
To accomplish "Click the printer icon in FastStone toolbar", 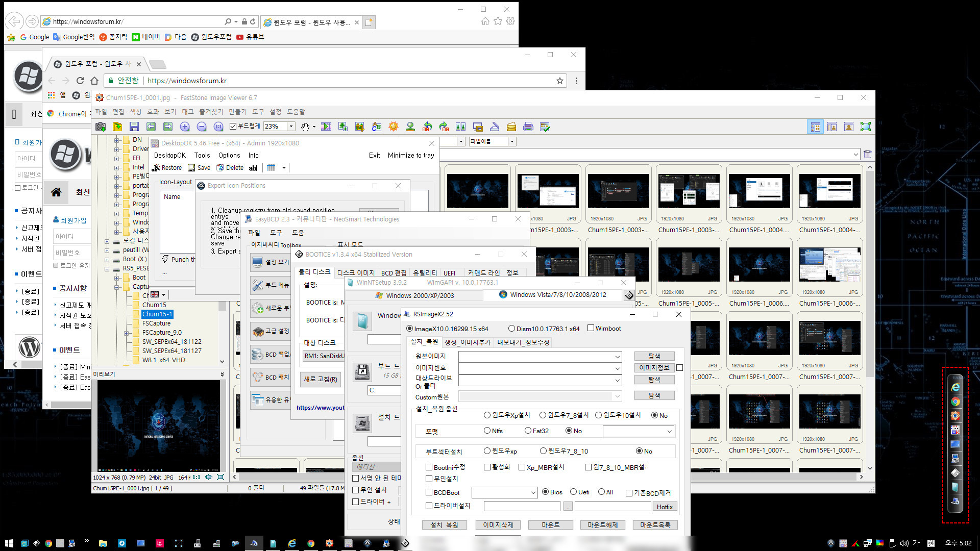I will (528, 127).
